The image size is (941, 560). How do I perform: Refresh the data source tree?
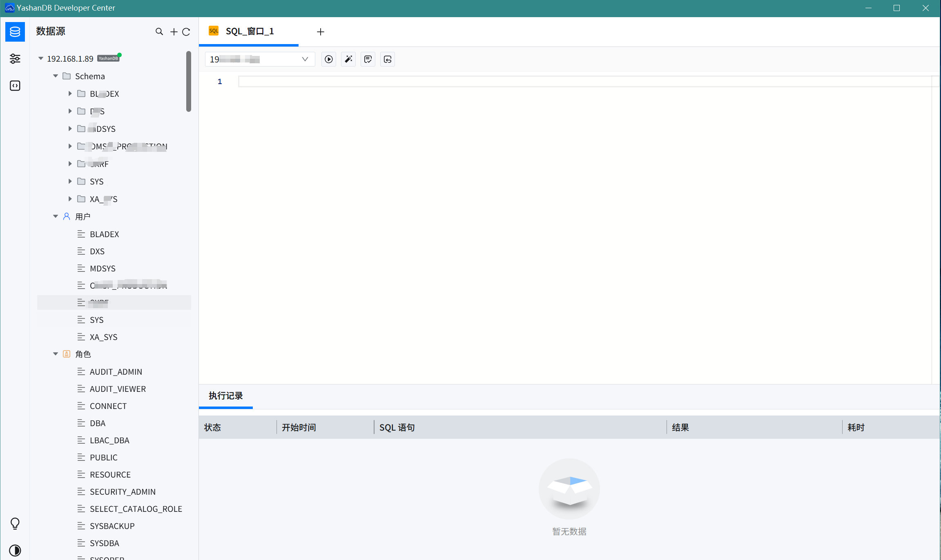pos(186,32)
